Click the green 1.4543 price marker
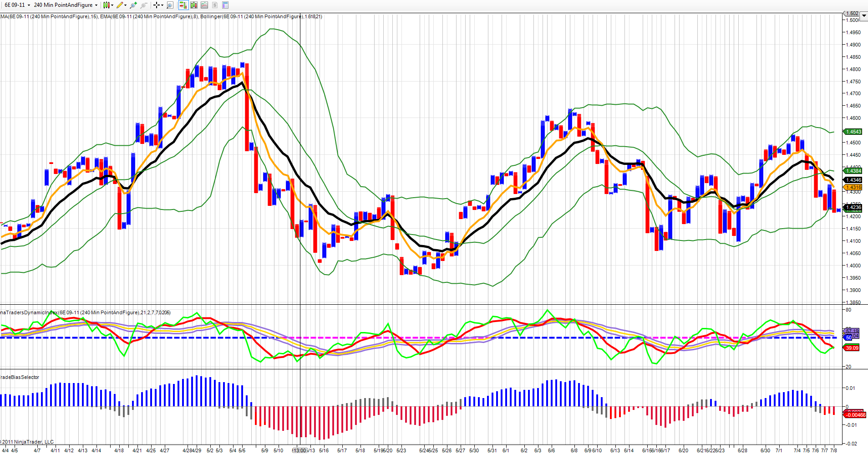This screenshot has height=455, width=868. pyautogui.click(x=853, y=132)
